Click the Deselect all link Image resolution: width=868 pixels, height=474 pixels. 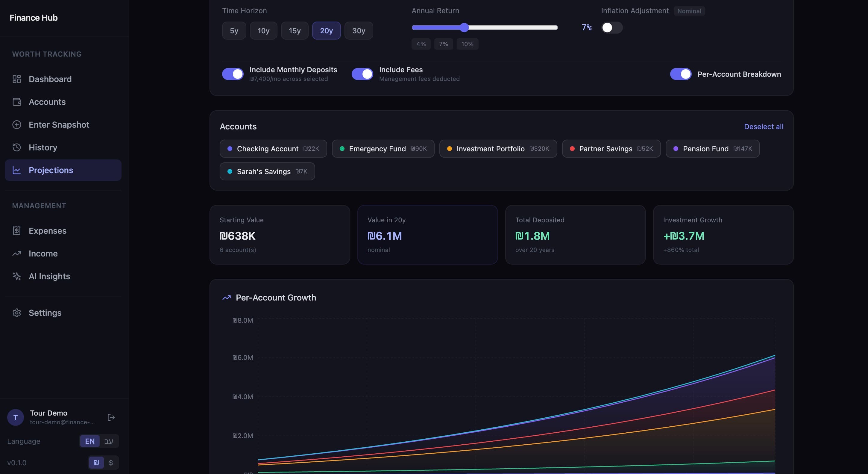764,126
